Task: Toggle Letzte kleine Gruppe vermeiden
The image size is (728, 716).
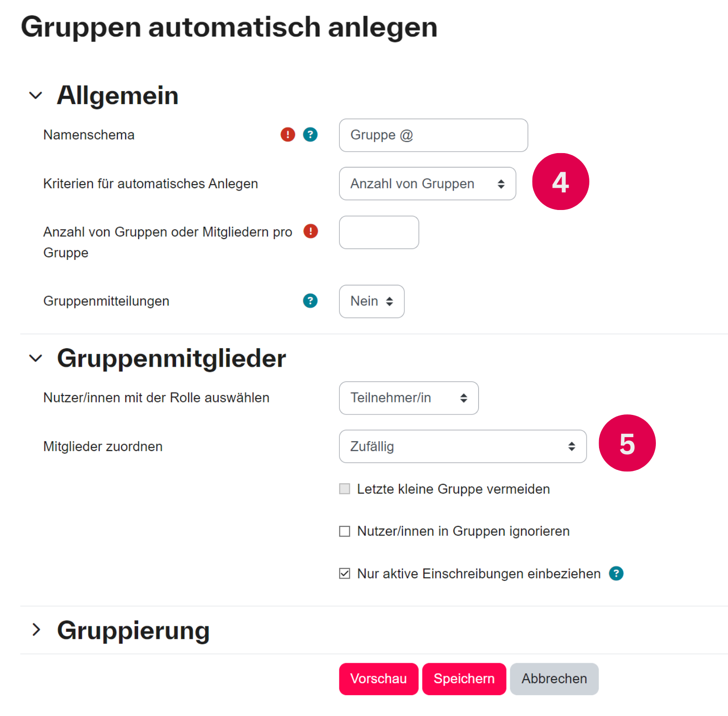Action: pyautogui.click(x=344, y=488)
